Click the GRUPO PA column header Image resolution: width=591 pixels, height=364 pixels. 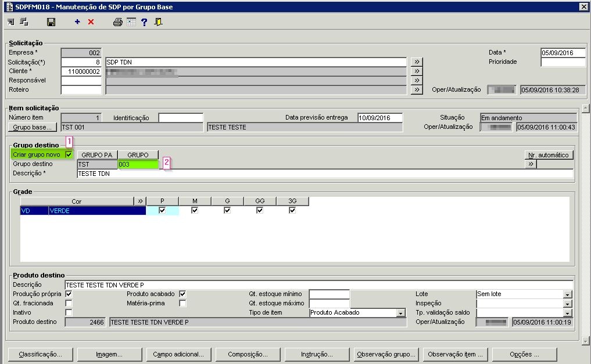(97, 154)
